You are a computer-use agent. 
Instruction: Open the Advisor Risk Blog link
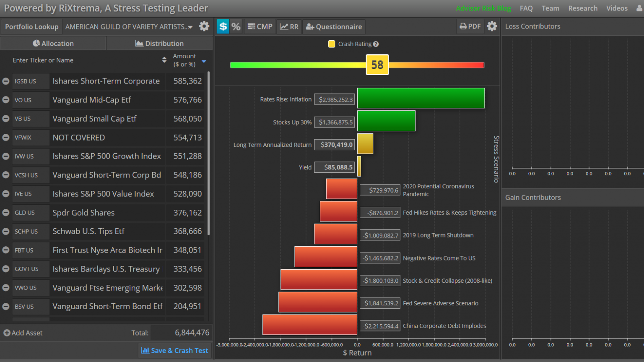[483, 8]
